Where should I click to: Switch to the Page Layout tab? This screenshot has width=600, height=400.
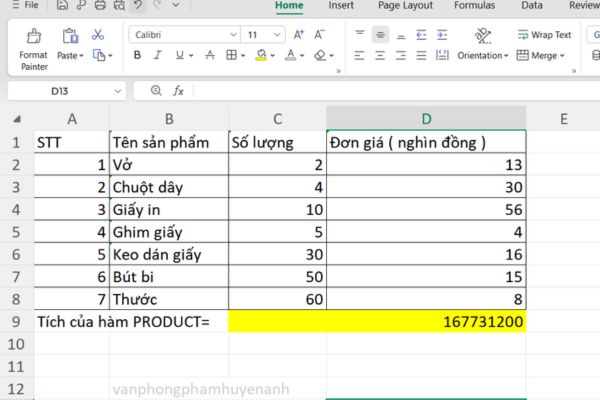405,5
